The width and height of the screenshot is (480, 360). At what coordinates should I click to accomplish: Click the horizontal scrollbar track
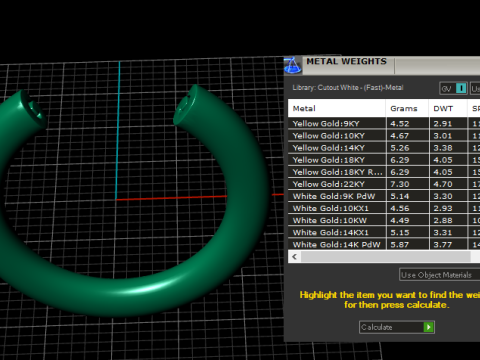(385, 257)
